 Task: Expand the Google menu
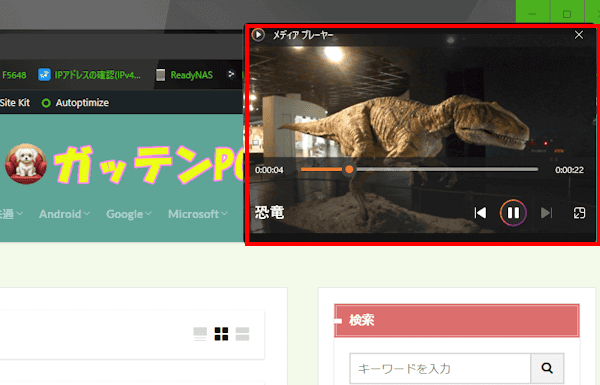[129, 214]
